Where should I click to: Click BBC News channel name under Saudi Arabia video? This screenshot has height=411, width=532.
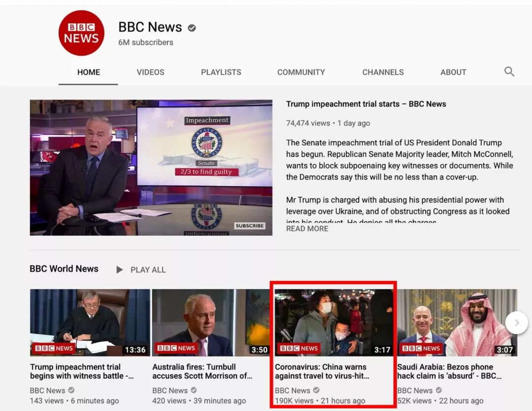tap(415, 391)
